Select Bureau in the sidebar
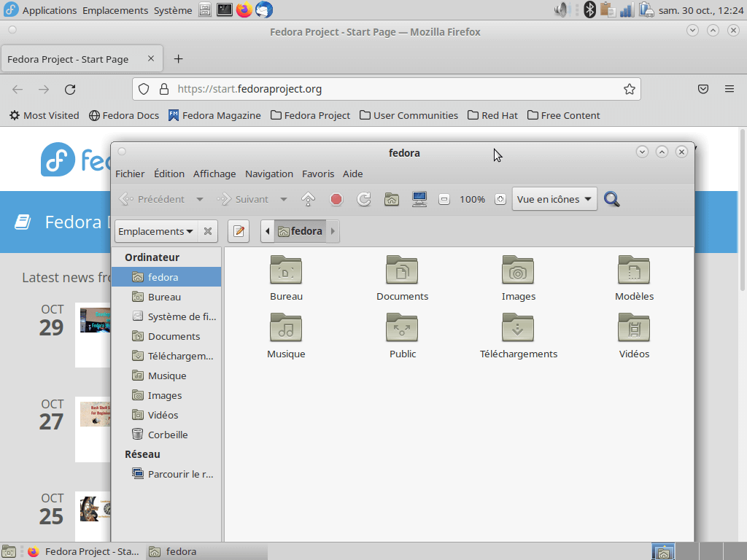The height and width of the screenshot is (560, 747). [166, 297]
